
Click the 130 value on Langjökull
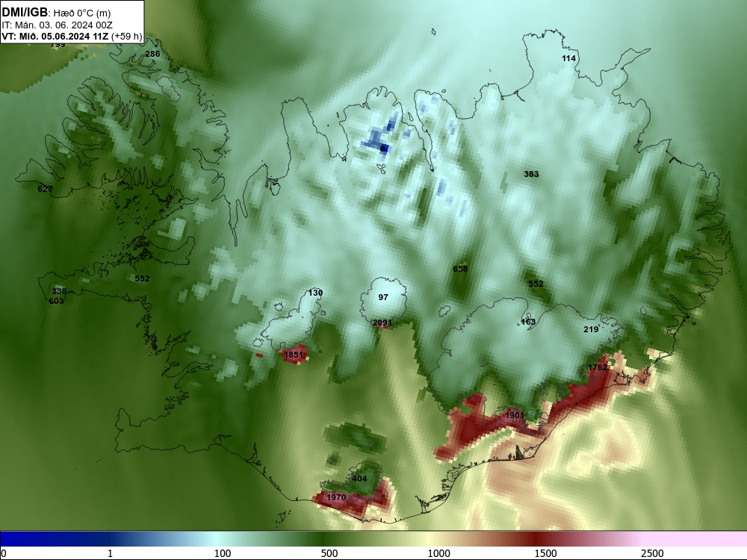click(315, 293)
